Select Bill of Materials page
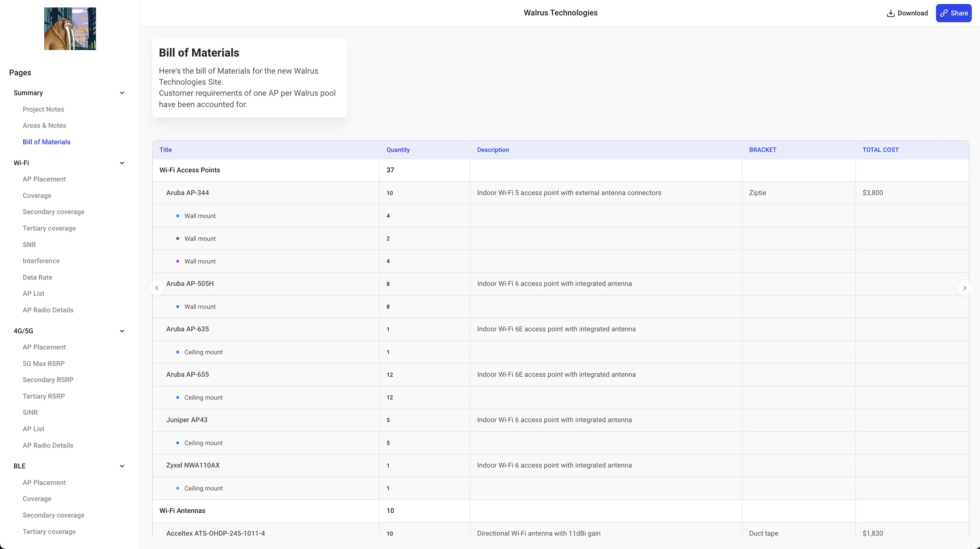The image size is (980, 549). point(47,142)
